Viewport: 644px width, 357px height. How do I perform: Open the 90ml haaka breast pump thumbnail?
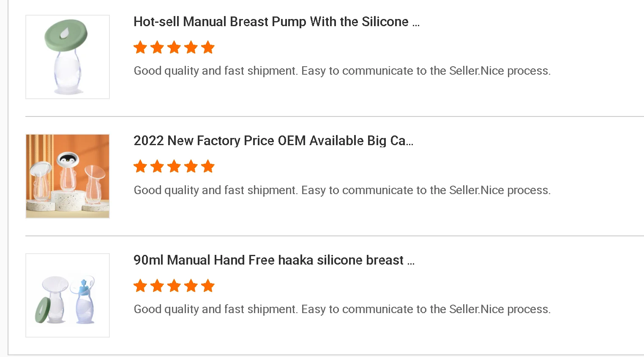pyautogui.click(x=68, y=295)
